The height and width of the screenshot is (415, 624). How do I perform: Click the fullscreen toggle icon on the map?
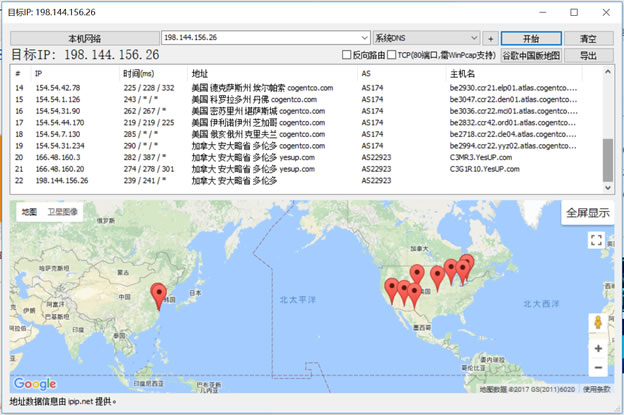pos(596,240)
